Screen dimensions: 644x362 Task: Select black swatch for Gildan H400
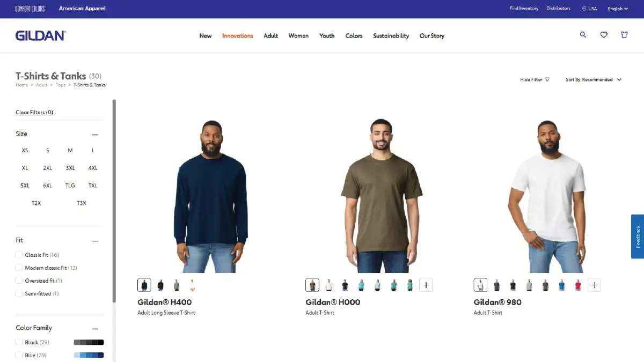tap(160, 285)
